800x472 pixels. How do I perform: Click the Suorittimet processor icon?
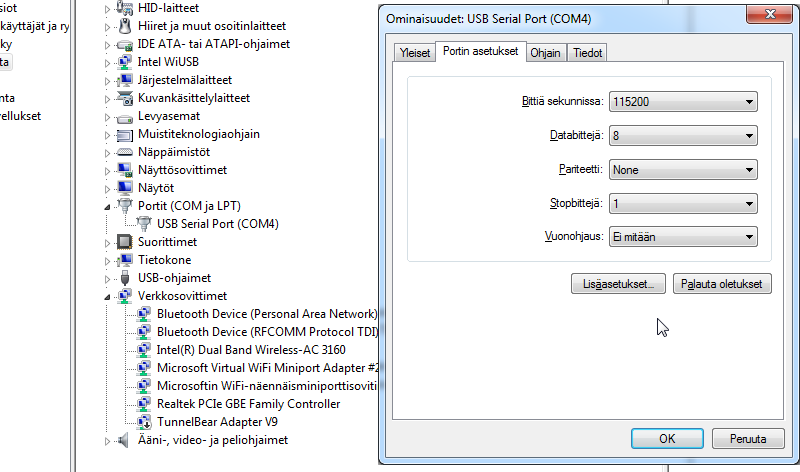tap(125, 242)
